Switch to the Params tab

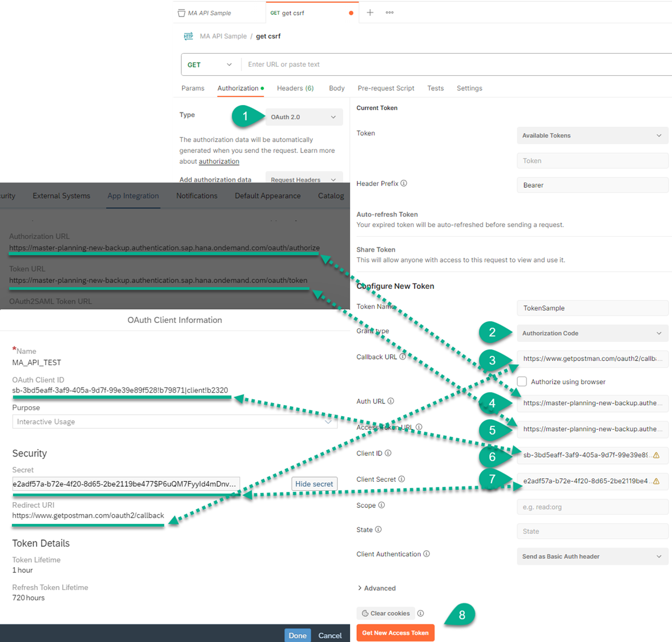[x=193, y=88]
